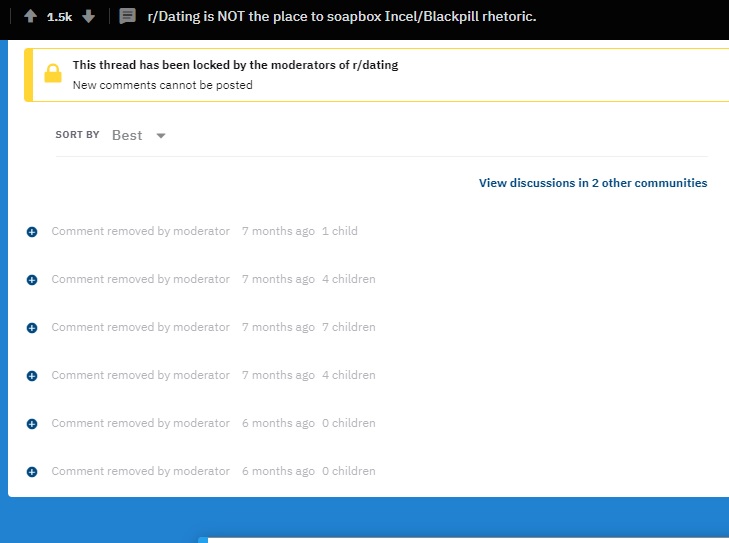Click the 1.5k vote score

pyautogui.click(x=60, y=17)
